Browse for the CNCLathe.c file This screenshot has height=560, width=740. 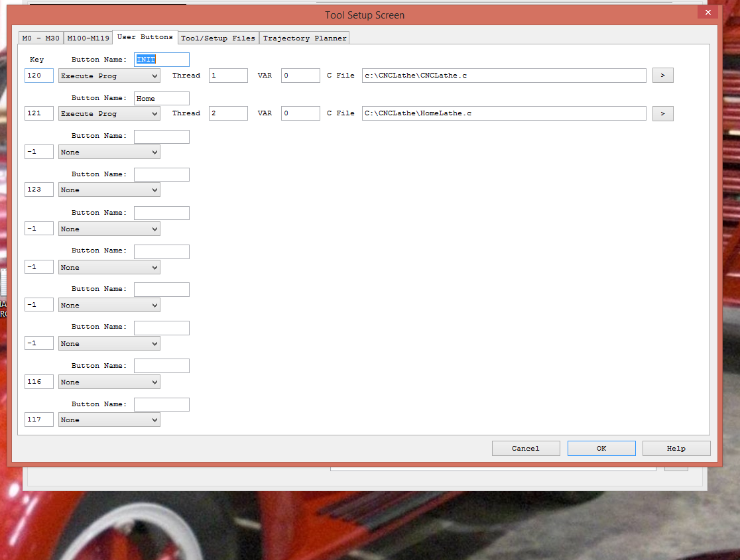click(x=662, y=76)
